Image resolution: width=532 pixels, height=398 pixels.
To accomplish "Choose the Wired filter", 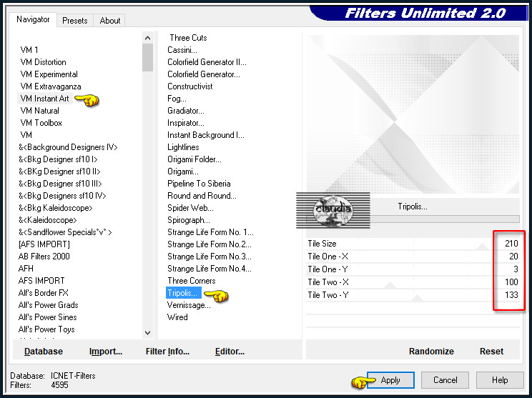I will click(177, 317).
